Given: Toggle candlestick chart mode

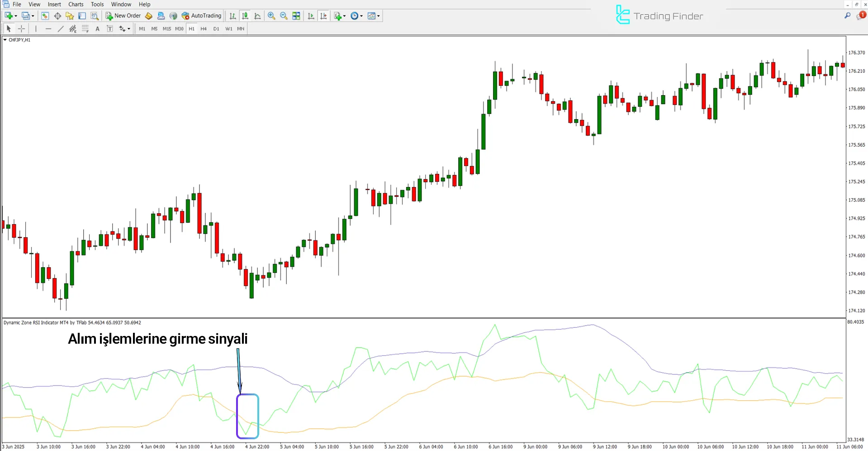Looking at the screenshot, I should click(x=245, y=16).
